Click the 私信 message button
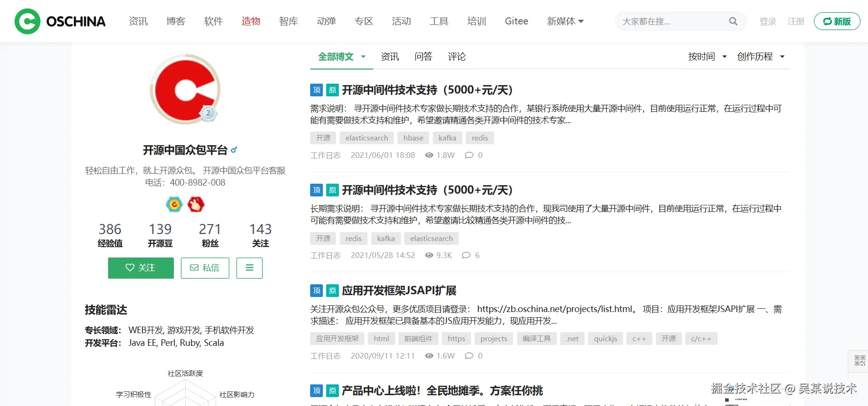 click(x=205, y=268)
